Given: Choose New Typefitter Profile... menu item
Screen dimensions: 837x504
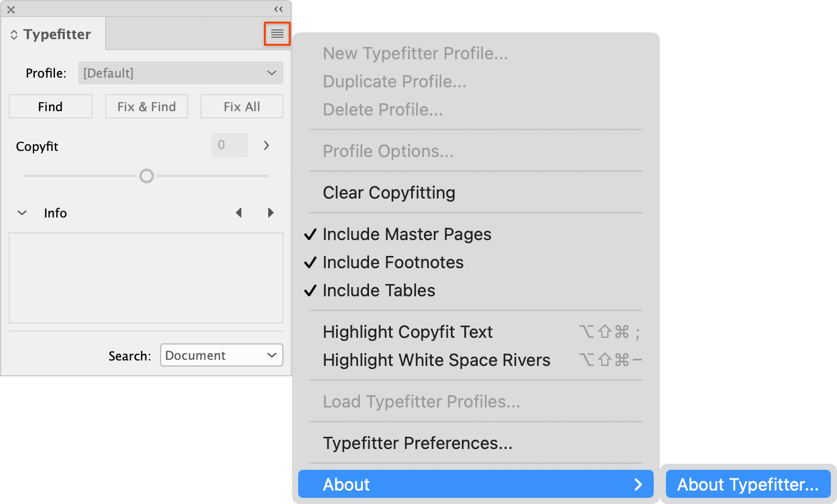Looking at the screenshot, I should tap(476, 53).
